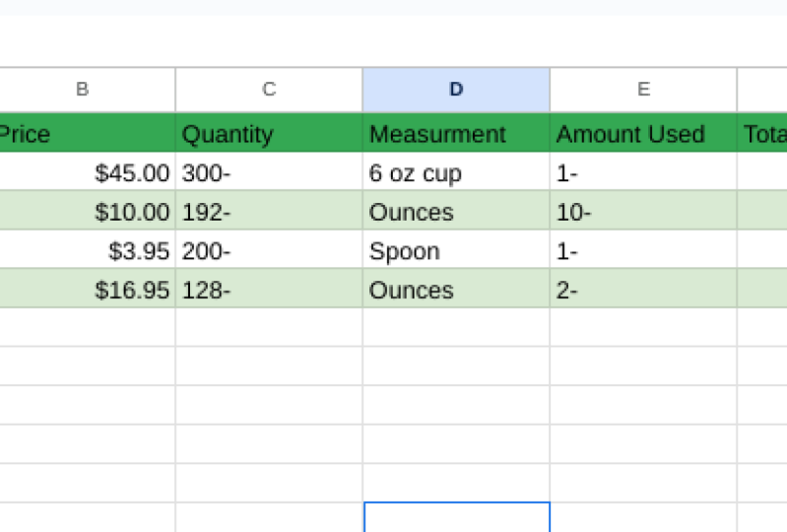Click the Measurment header cell
The image size is (787, 532).
pyautogui.click(x=456, y=134)
